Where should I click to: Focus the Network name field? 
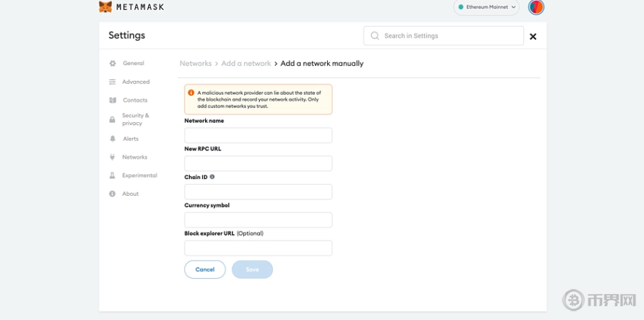coord(258,135)
